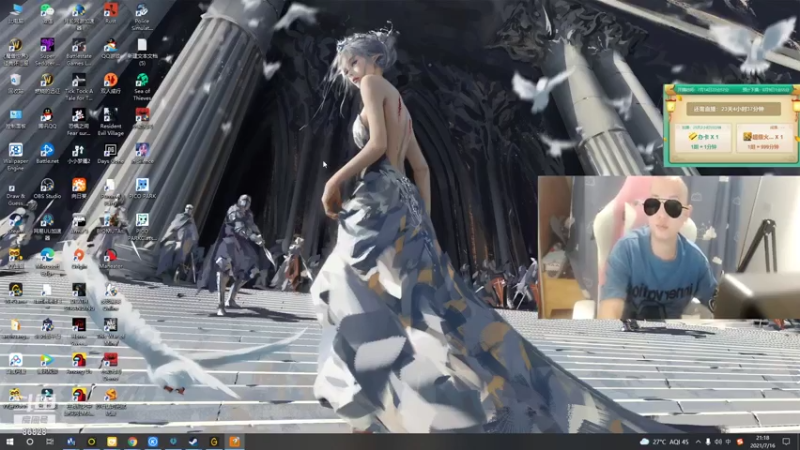Image resolution: width=800 pixels, height=450 pixels.
Task: Switch the 中 input method indicator
Action: tap(728, 442)
